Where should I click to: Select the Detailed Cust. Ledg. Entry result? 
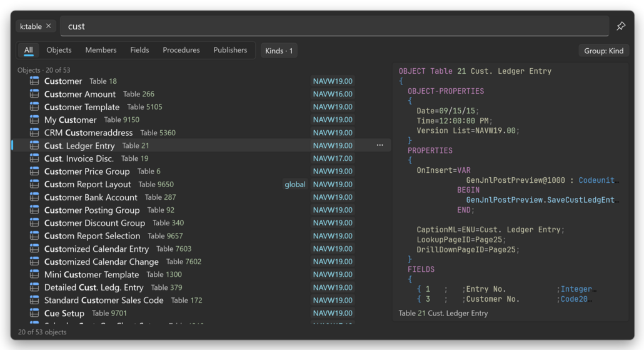point(201,287)
